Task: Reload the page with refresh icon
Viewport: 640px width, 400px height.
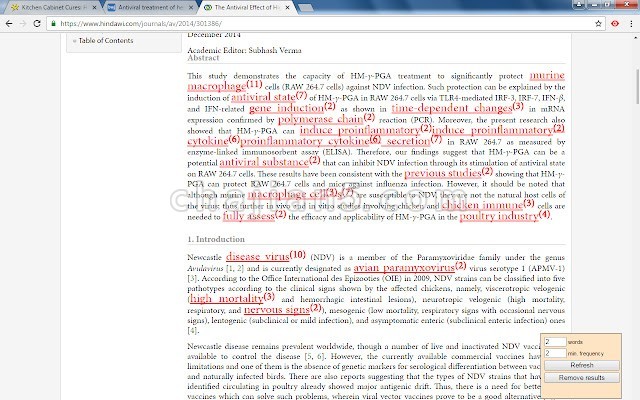Action: click(x=37, y=24)
